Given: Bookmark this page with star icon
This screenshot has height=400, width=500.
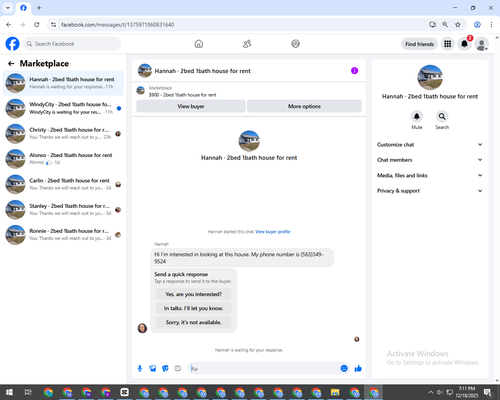Looking at the screenshot, I should (x=458, y=24).
